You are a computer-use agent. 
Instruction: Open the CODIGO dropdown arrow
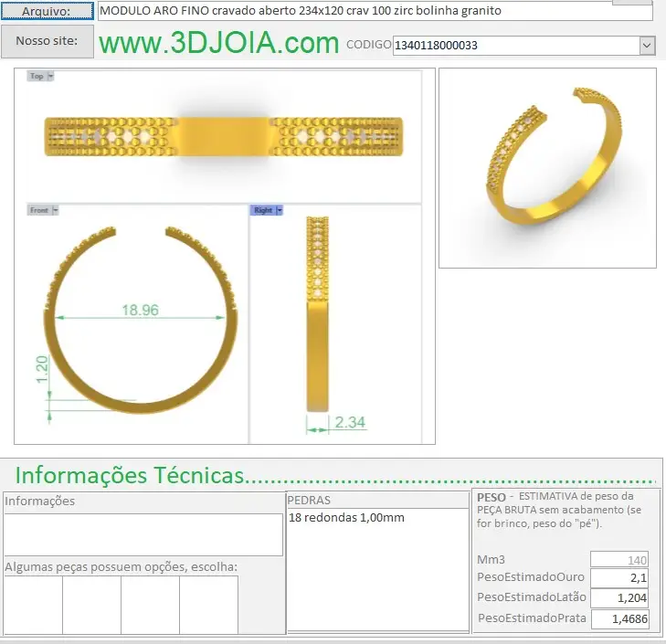(x=647, y=46)
